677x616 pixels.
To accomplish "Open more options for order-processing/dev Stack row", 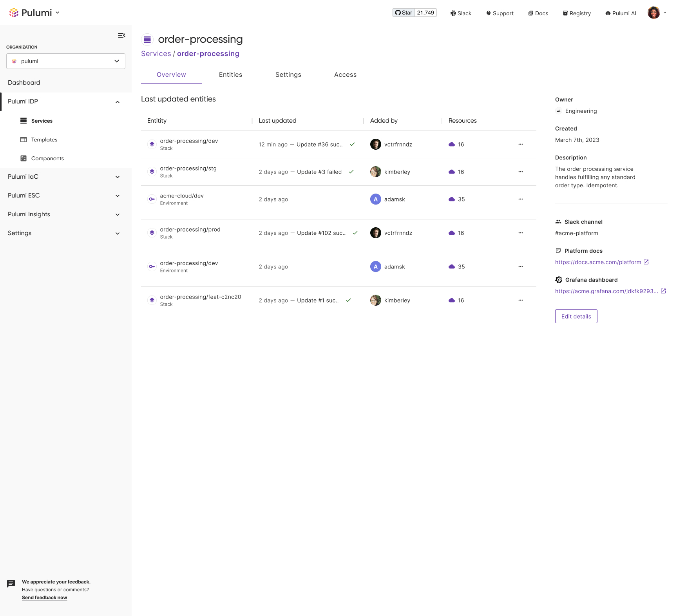I will pyautogui.click(x=521, y=144).
